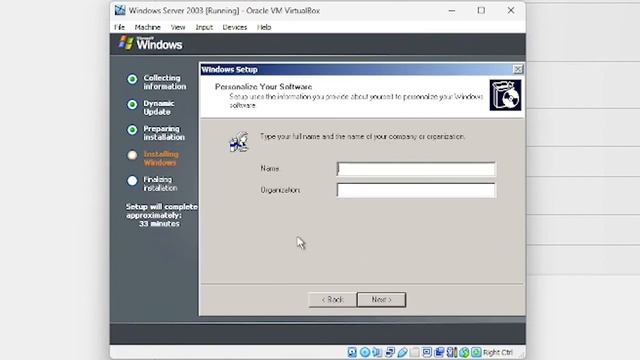Click the recording status icon
The image size is (640, 360).
pos(439,352)
